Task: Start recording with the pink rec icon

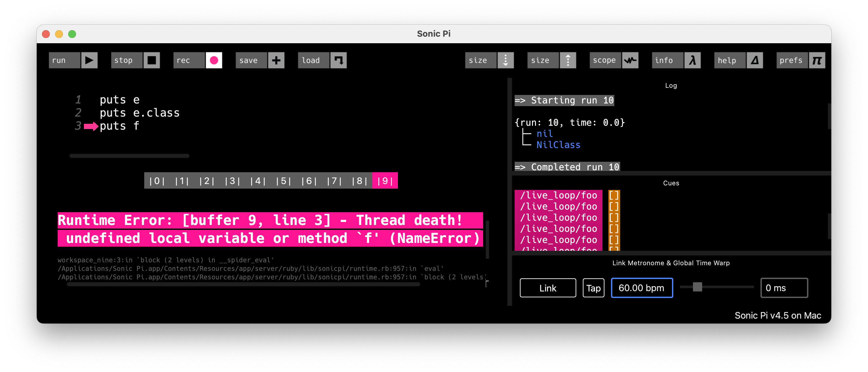Action: 214,60
